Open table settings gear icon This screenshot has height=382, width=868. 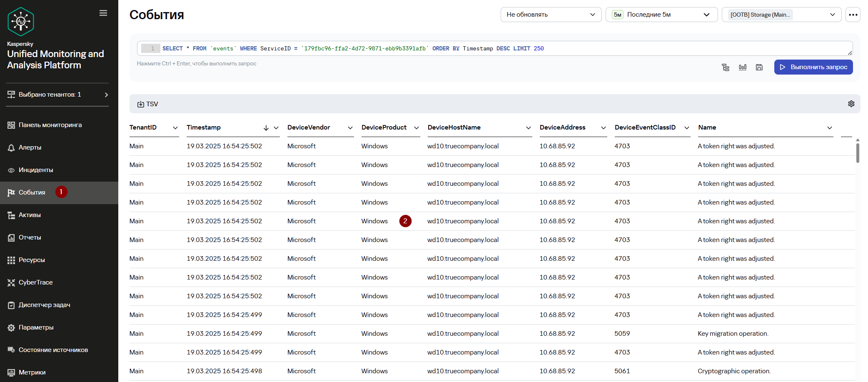[851, 104]
